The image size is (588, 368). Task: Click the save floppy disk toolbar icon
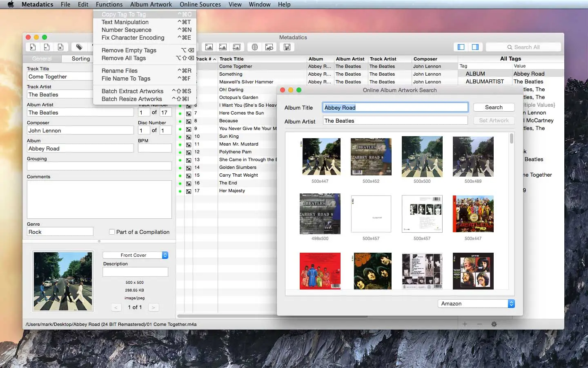pyautogui.click(x=287, y=47)
